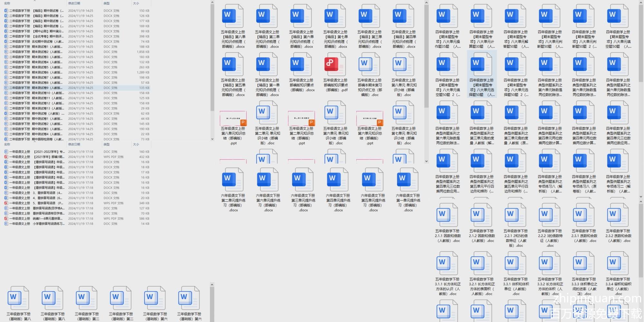Select the red 部编版知识要点 PDF file icon
Screen dimensions: 644x322
point(335,64)
